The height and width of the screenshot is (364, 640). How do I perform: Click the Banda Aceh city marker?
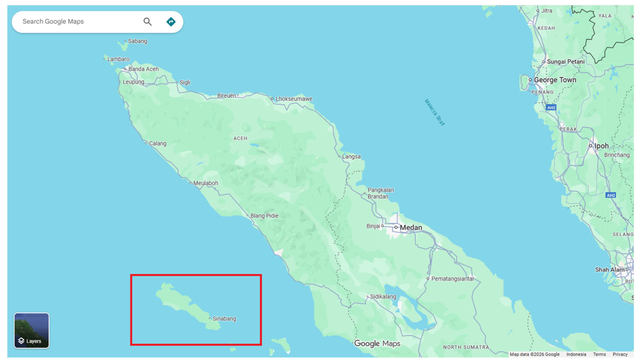[125, 69]
